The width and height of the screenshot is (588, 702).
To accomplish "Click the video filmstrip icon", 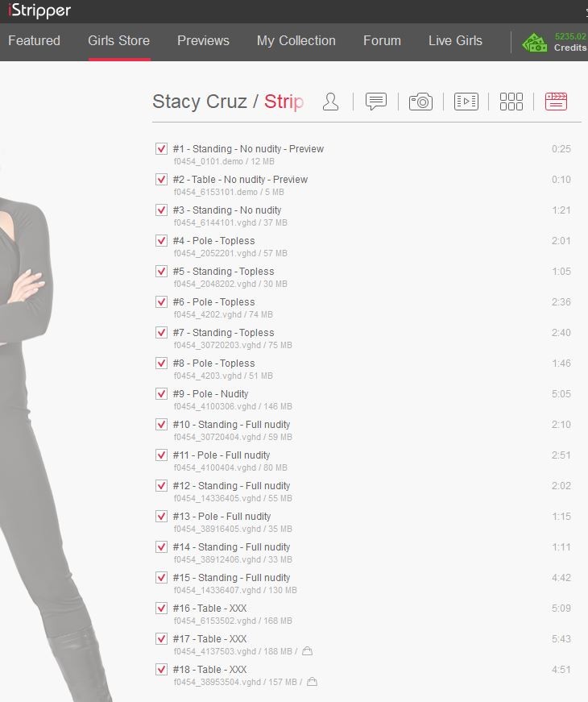I will tap(466, 102).
